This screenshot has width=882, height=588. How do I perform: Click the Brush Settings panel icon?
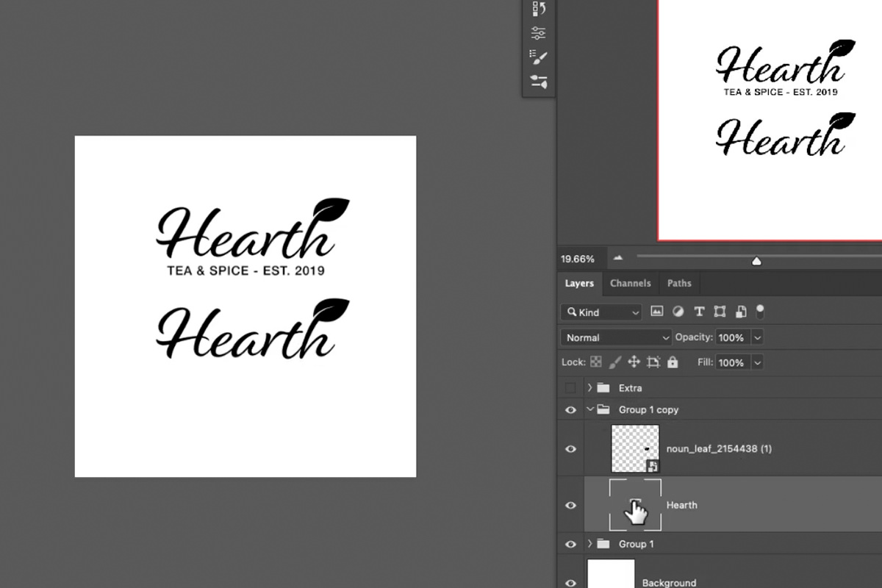click(x=539, y=57)
